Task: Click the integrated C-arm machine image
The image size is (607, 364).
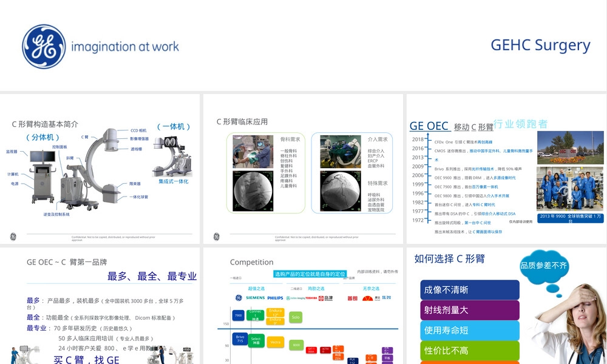Action: coord(172,156)
